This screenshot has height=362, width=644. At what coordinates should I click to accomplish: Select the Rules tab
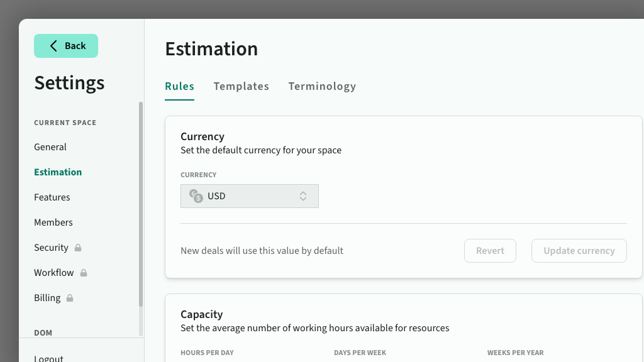point(179,86)
